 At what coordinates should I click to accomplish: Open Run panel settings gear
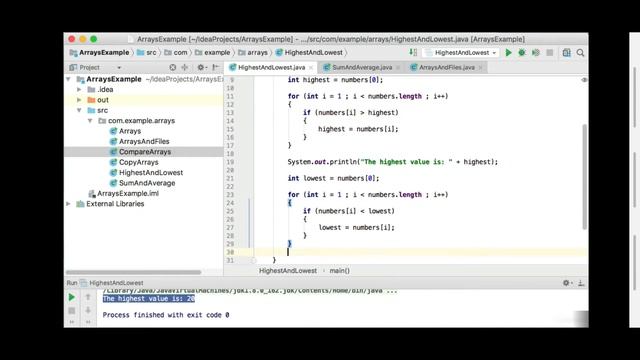coord(567,282)
